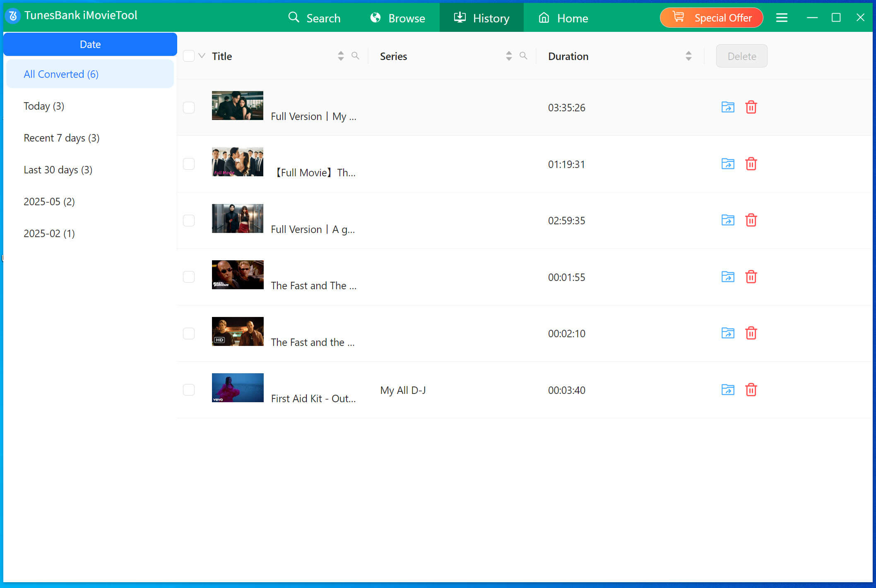Expand the dropdown arrow beside the select-all checkbox
The height and width of the screenshot is (588, 876).
[201, 55]
